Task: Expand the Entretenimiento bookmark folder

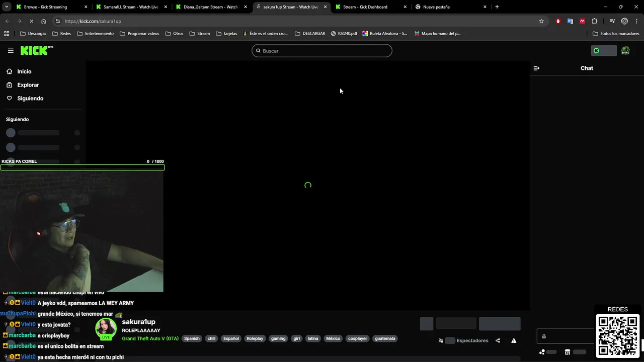Action: (x=96, y=34)
